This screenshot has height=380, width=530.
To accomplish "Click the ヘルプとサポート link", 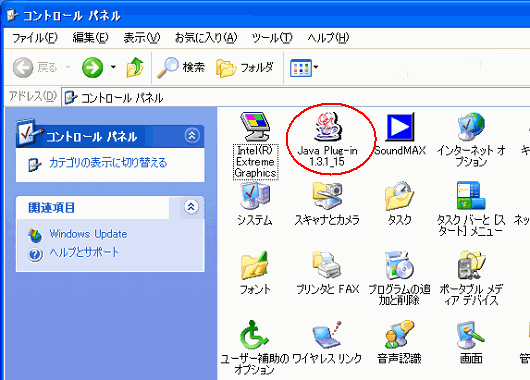I will [84, 252].
